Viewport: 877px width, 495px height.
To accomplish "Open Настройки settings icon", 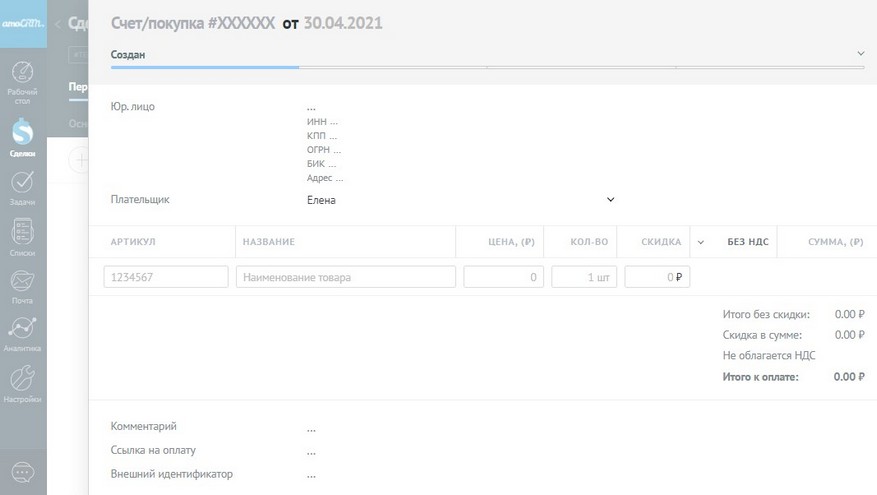I will click(x=22, y=382).
